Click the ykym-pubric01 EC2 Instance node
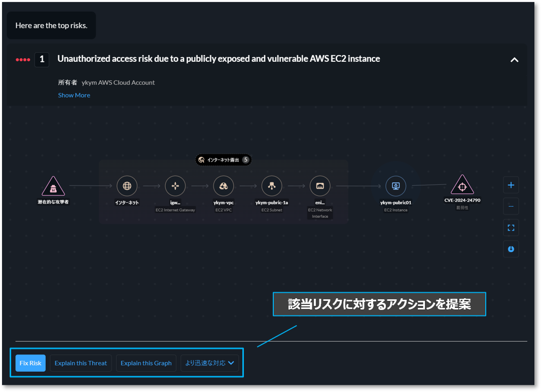541x392 pixels. point(395,186)
